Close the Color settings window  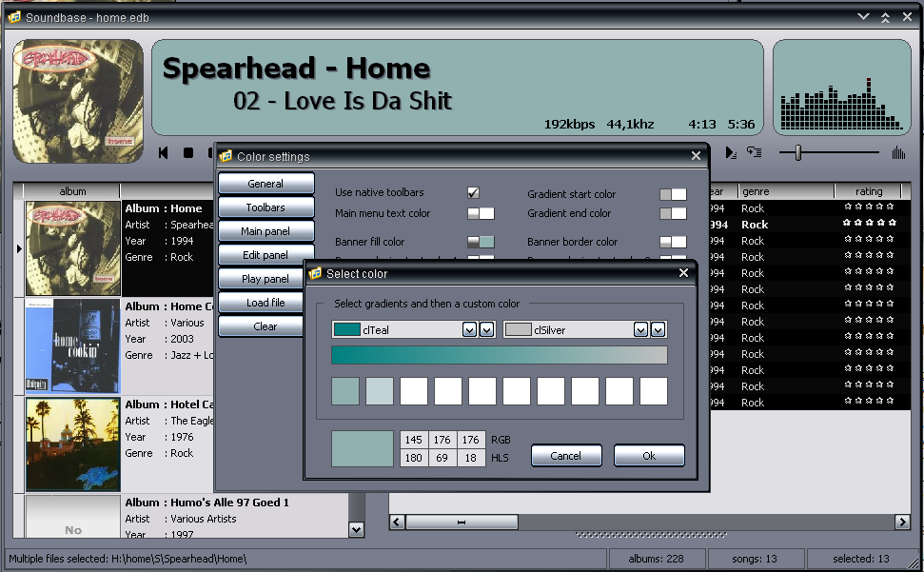point(696,155)
